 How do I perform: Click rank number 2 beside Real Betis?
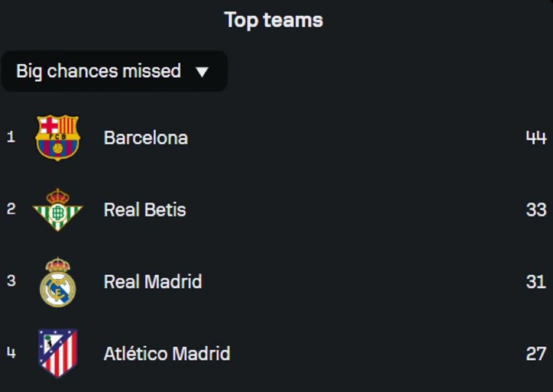click(11, 208)
